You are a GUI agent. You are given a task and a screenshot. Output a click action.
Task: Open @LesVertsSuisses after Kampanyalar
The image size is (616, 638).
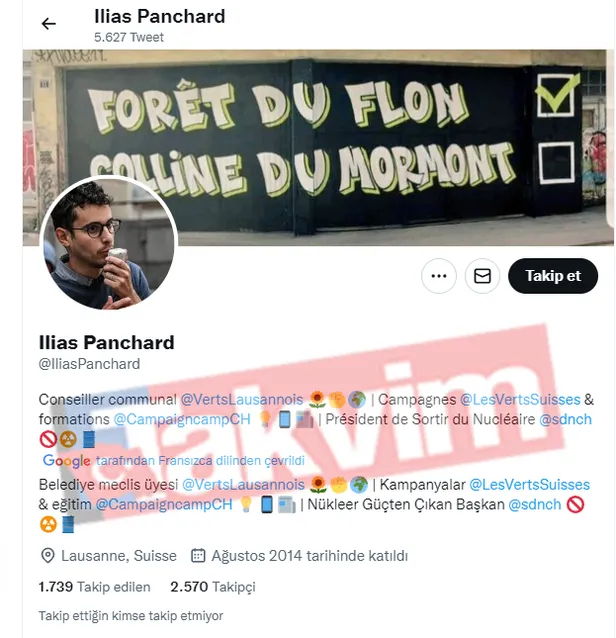(529, 485)
